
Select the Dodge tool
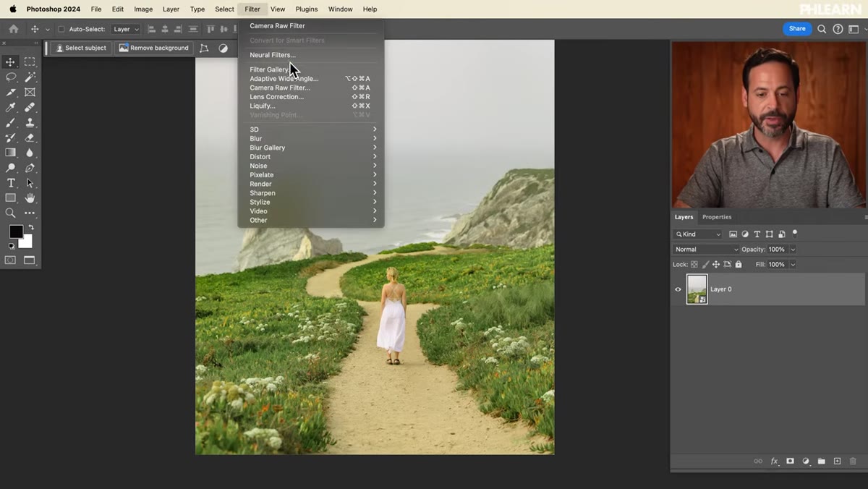(x=10, y=168)
